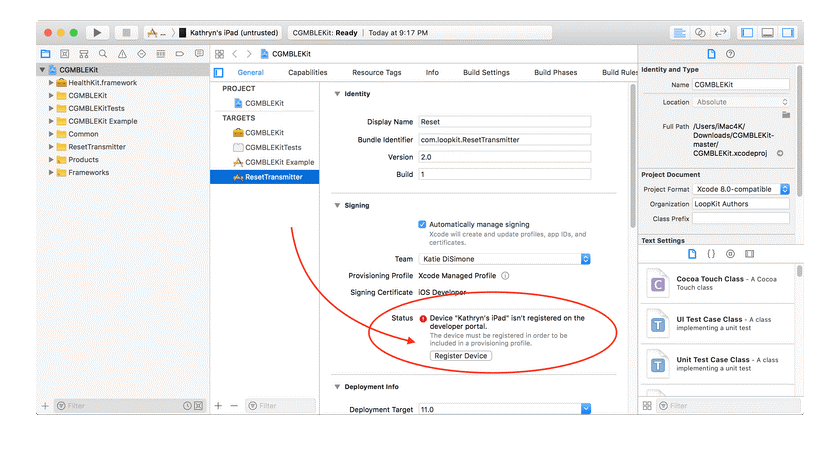Choose location with folder icon
This screenshot has height=466, width=840.
(786, 115)
